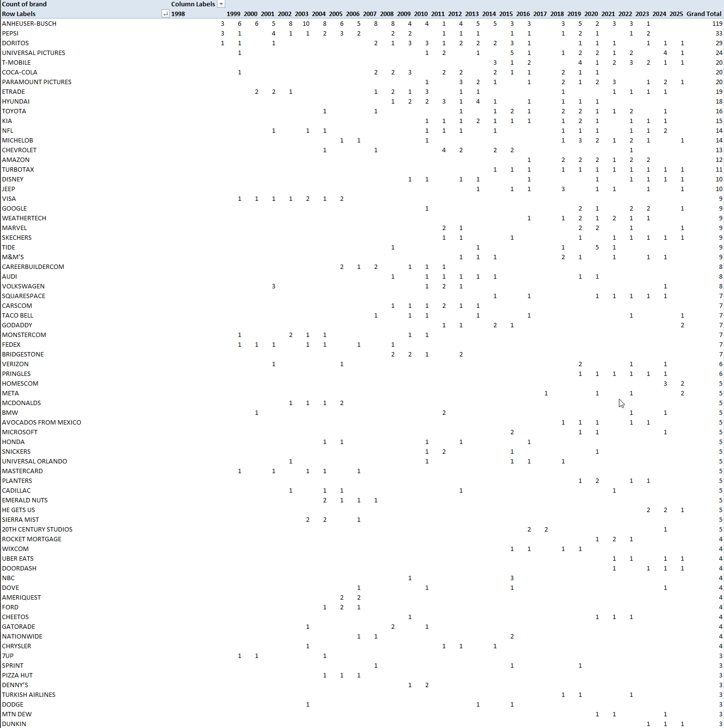Click the 2017 column header
724x728 pixels.
(540, 14)
